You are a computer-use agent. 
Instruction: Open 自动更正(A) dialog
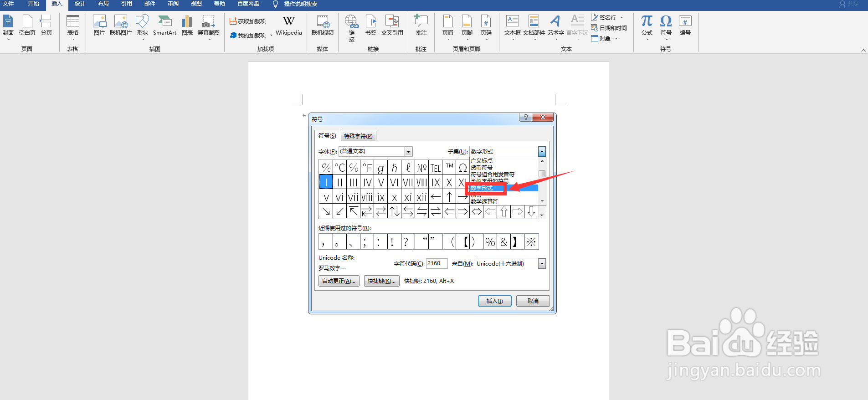point(339,281)
